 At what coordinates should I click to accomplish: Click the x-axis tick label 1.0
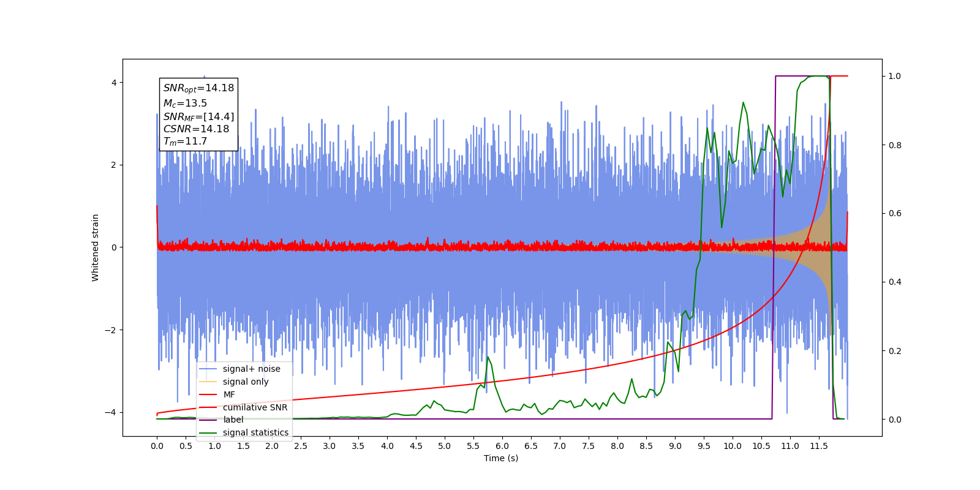pyautogui.click(x=214, y=446)
